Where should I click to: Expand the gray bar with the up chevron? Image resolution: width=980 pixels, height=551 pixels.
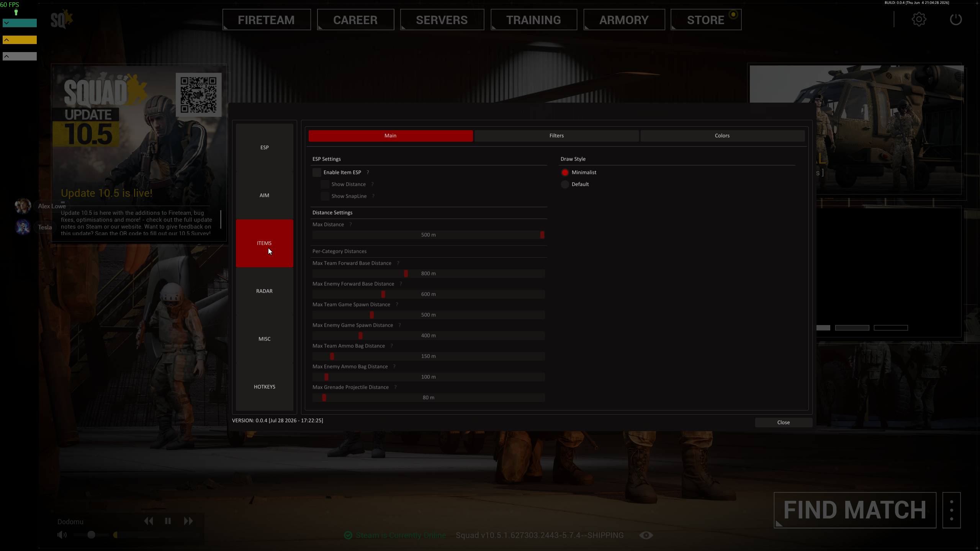(20, 56)
